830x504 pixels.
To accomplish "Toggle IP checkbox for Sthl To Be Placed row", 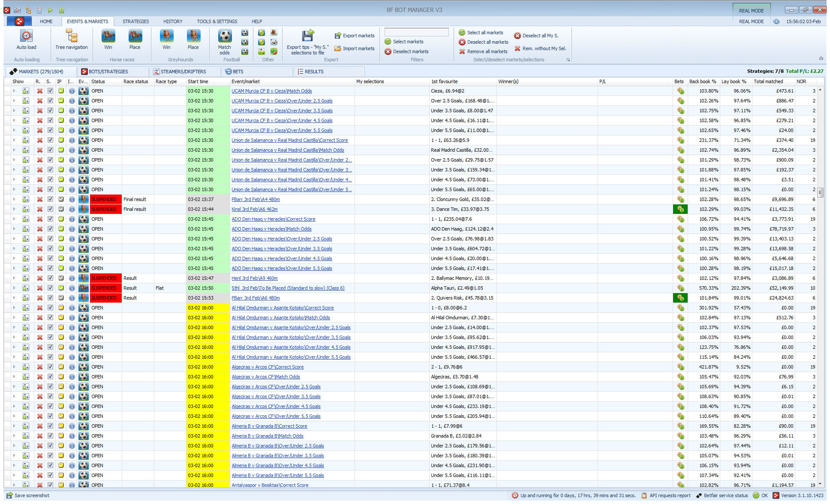I will tap(61, 288).
